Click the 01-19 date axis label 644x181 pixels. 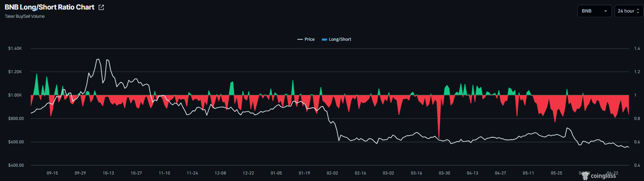[x=304, y=173]
